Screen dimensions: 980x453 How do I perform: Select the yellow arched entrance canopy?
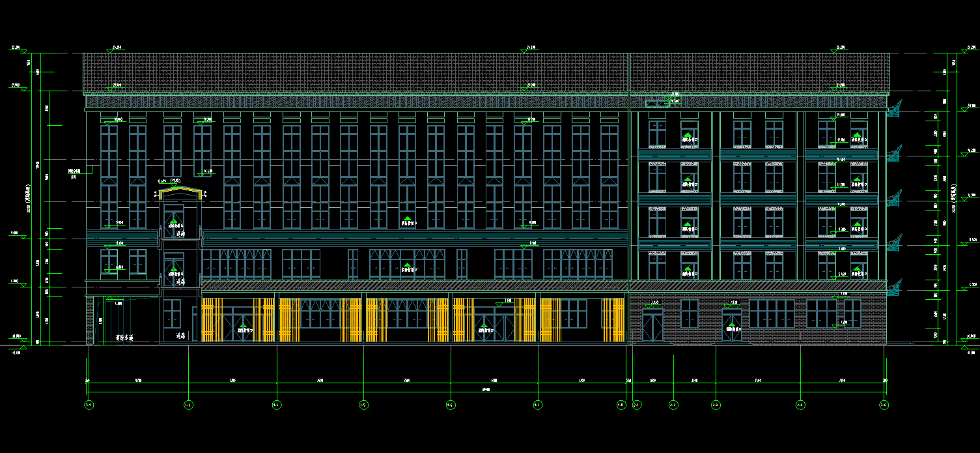point(181,192)
